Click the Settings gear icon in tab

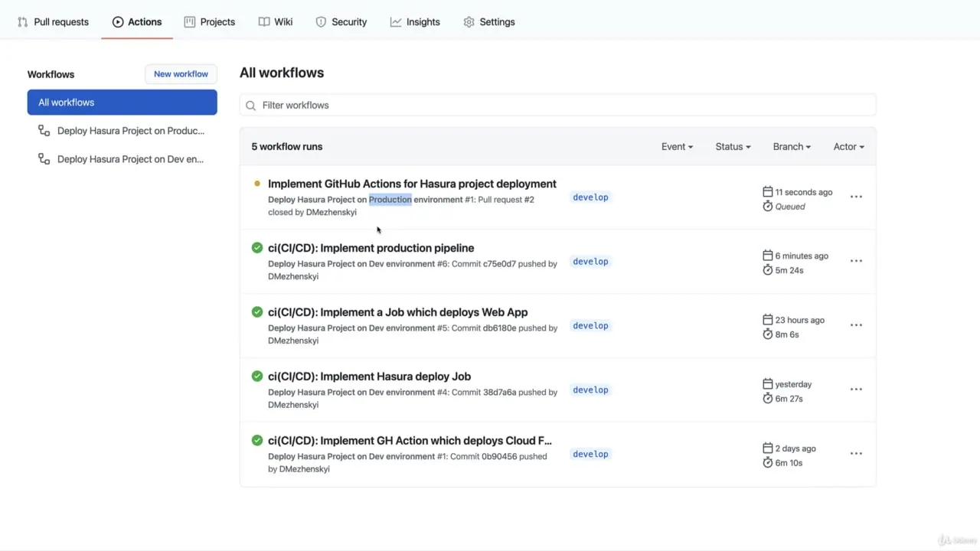coord(469,22)
